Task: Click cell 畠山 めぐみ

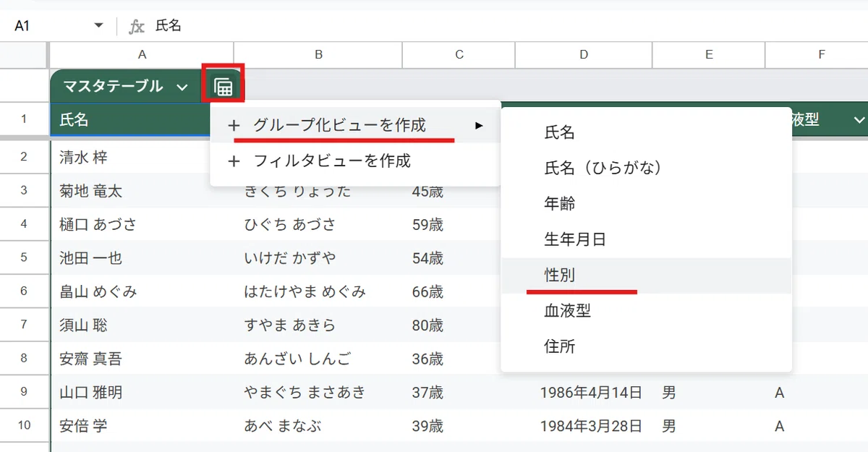Action: click(142, 291)
